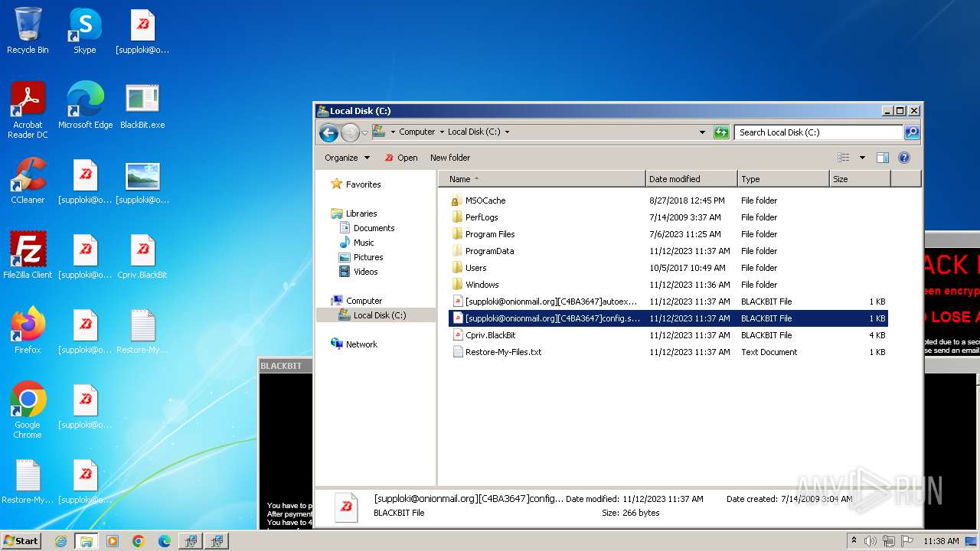Switch to Windows Explorer taskbar button

pos(87,541)
